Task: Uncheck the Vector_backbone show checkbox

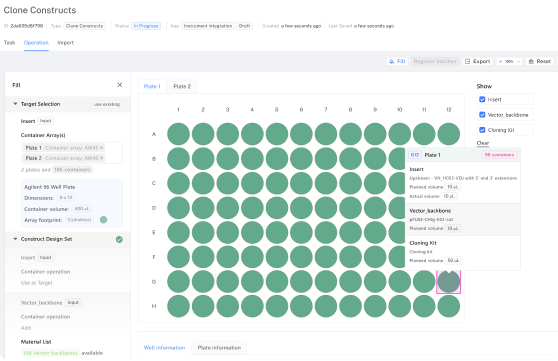Action: pos(482,115)
